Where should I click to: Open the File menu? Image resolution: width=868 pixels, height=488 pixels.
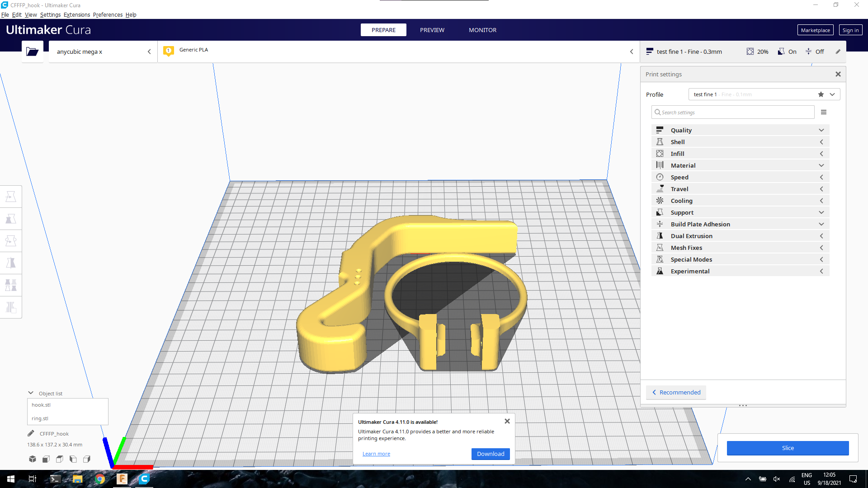[5, 14]
